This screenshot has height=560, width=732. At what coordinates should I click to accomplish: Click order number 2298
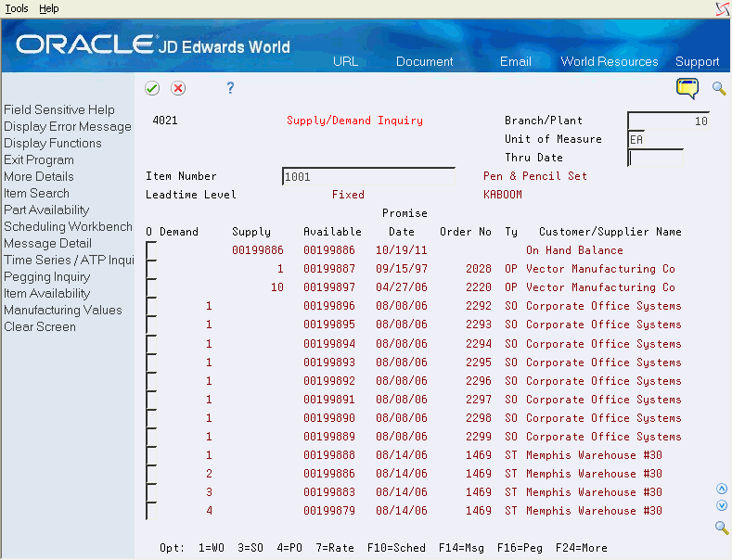pos(479,418)
